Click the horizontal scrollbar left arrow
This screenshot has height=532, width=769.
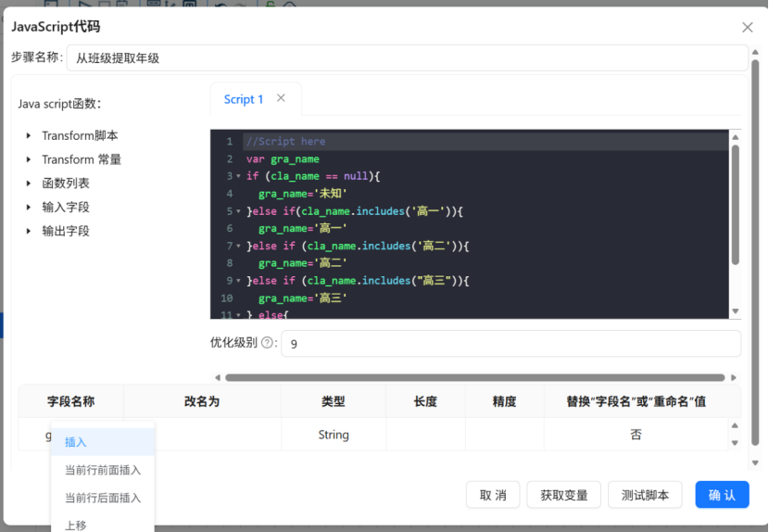[x=217, y=377]
